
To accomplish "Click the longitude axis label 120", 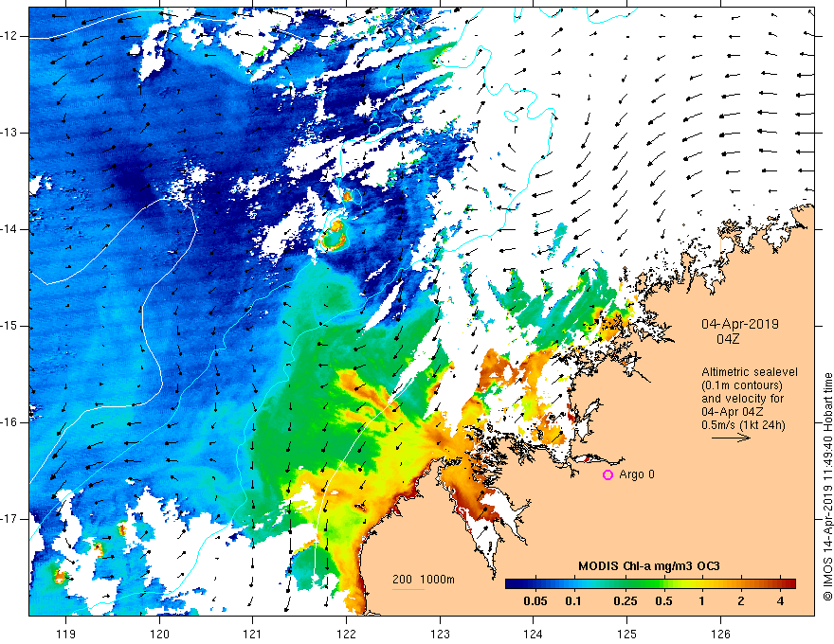I will (159, 634).
